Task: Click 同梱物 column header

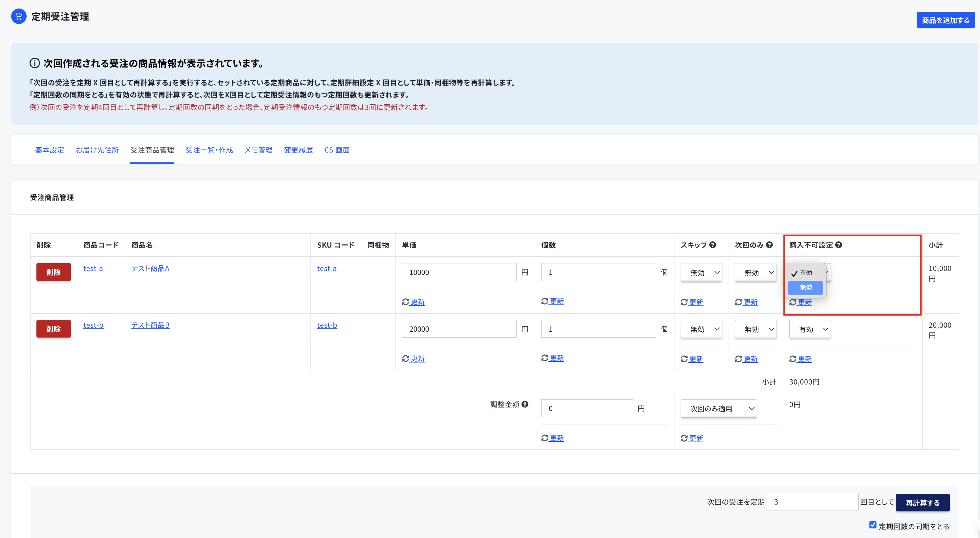Action: [378, 245]
